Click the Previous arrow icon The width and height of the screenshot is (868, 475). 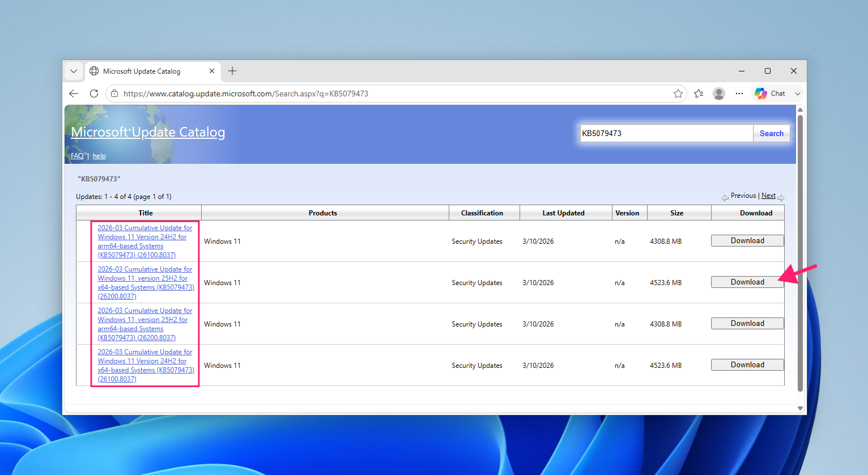[725, 198]
